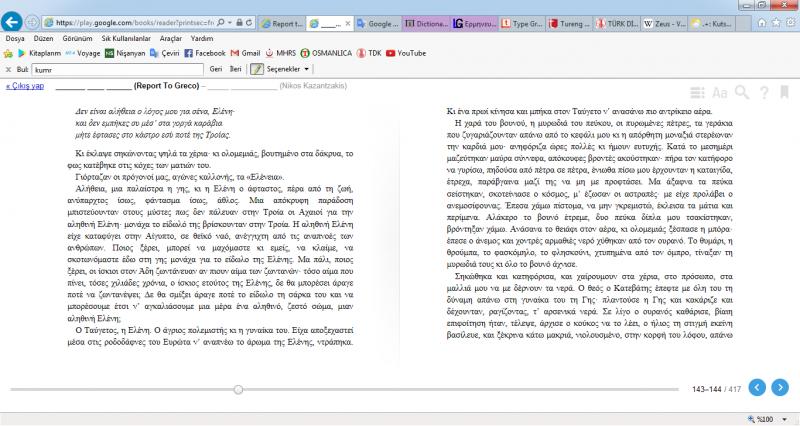800x426 pixels.
Task: Open the Görünüm menu
Action: coord(78,38)
